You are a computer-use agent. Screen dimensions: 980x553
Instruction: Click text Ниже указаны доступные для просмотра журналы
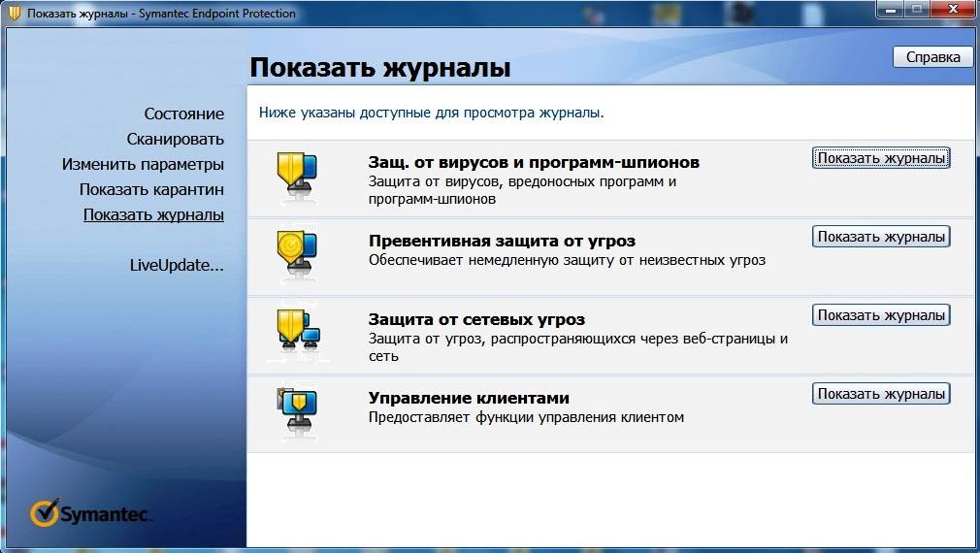coord(431,114)
